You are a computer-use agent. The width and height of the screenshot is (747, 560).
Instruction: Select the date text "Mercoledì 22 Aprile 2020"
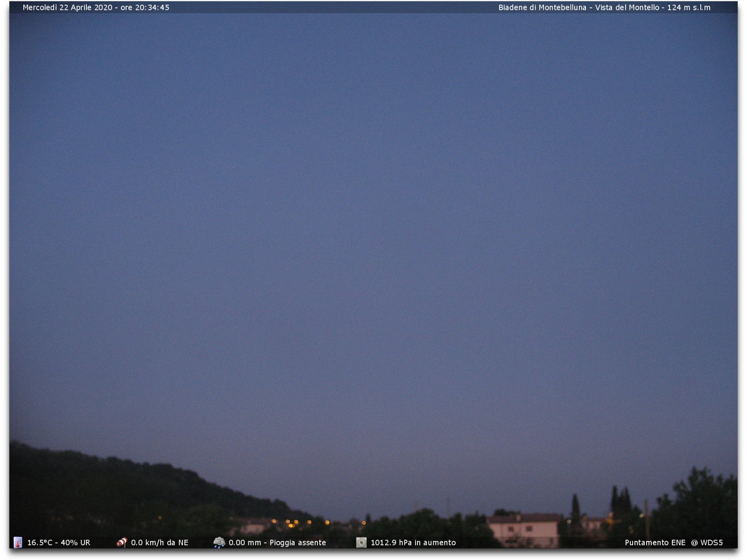pos(68,7)
